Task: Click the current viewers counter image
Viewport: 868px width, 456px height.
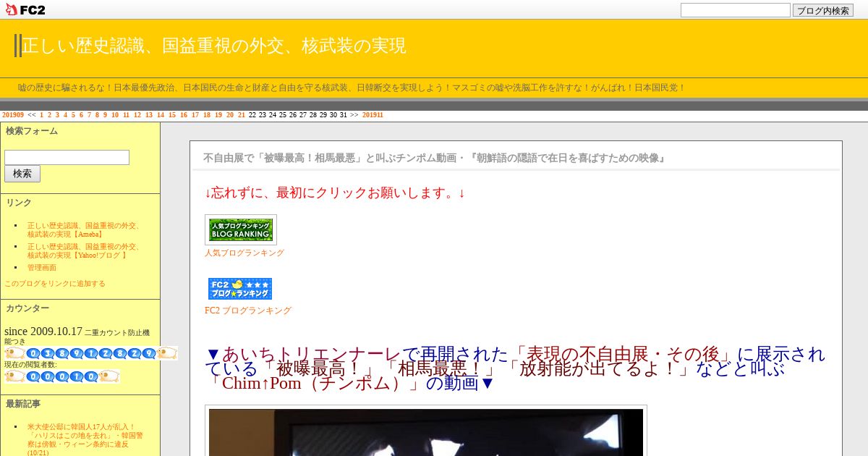Action: click(62, 376)
